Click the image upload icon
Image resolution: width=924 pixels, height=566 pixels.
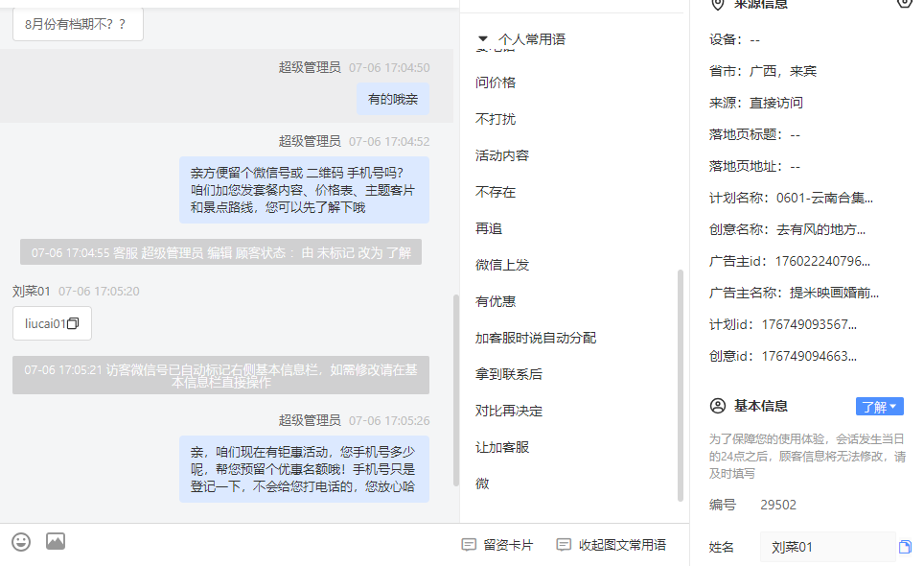point(56,541)
